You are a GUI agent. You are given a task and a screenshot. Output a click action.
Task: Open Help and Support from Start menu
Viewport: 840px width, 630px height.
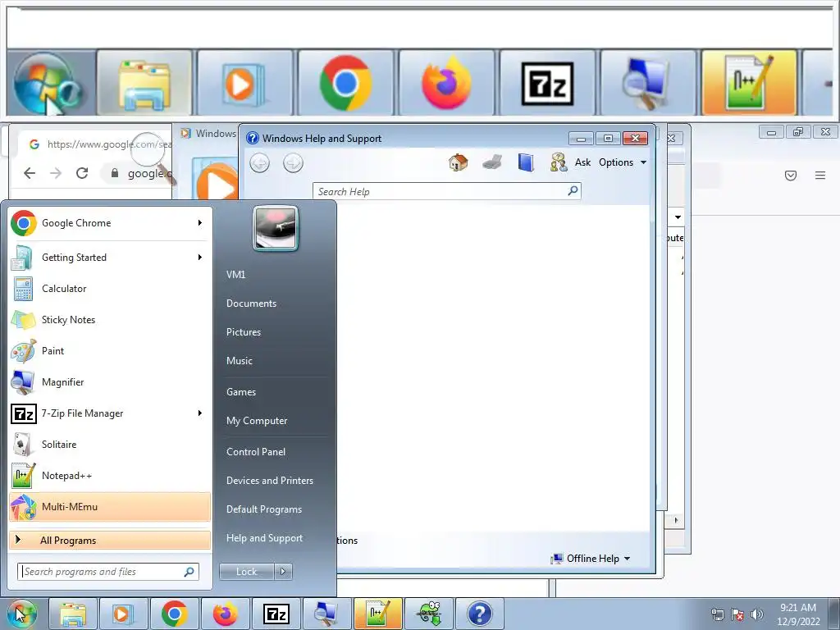[264, 538]
